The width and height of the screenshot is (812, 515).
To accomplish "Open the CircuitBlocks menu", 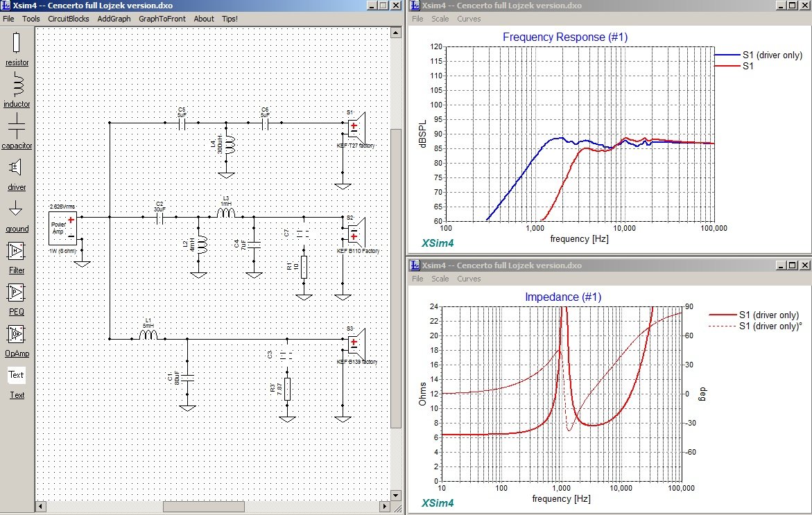I will coord(69,19).
